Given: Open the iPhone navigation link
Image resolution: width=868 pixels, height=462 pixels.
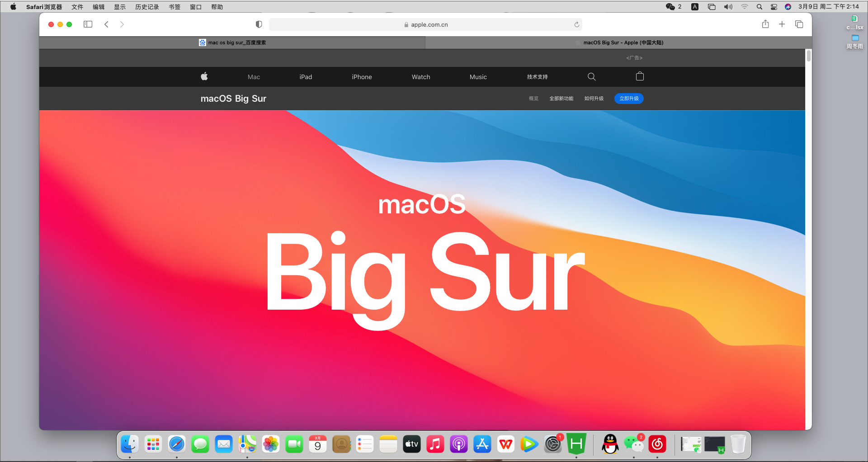Looking at the screenshot, I should click(362, 77).
